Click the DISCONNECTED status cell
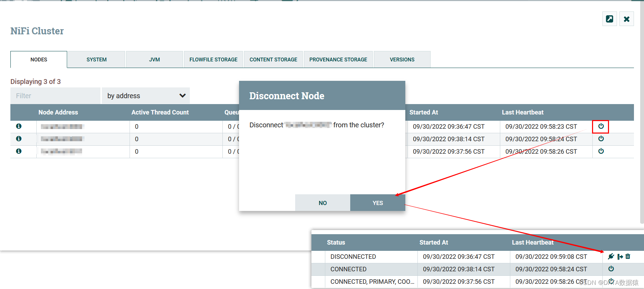 353,257
